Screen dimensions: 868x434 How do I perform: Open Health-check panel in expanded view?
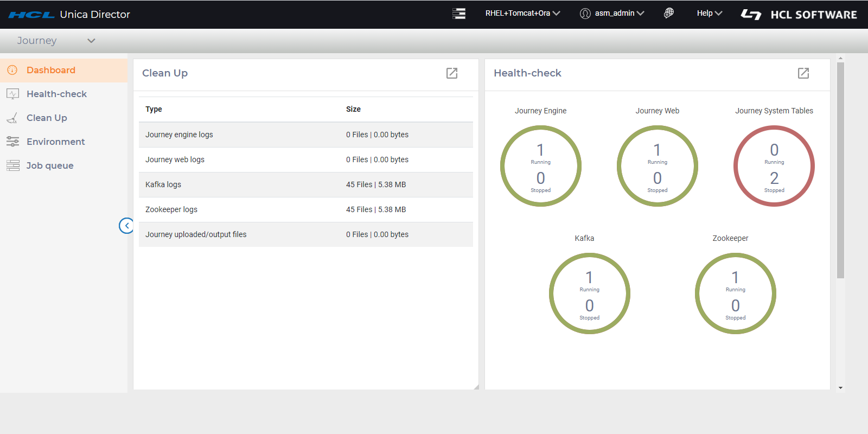click(x=803, y=73)
